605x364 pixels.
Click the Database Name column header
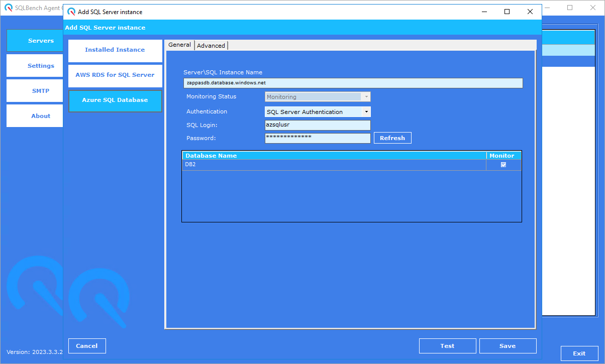point(334,156)
